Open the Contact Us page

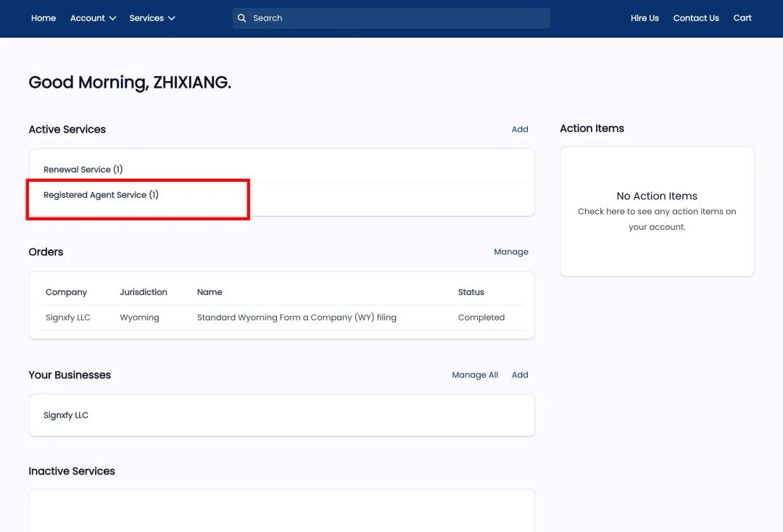point(696,18)
